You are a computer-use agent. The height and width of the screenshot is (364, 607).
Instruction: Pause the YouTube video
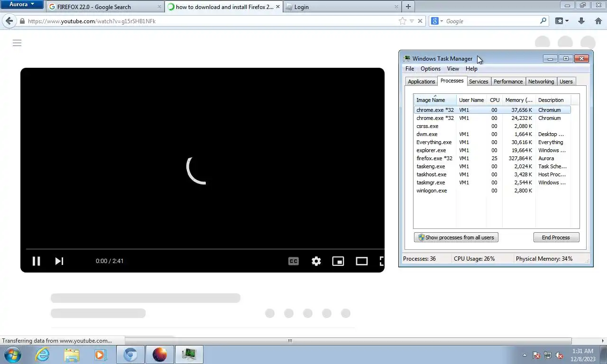pos(36,261)
